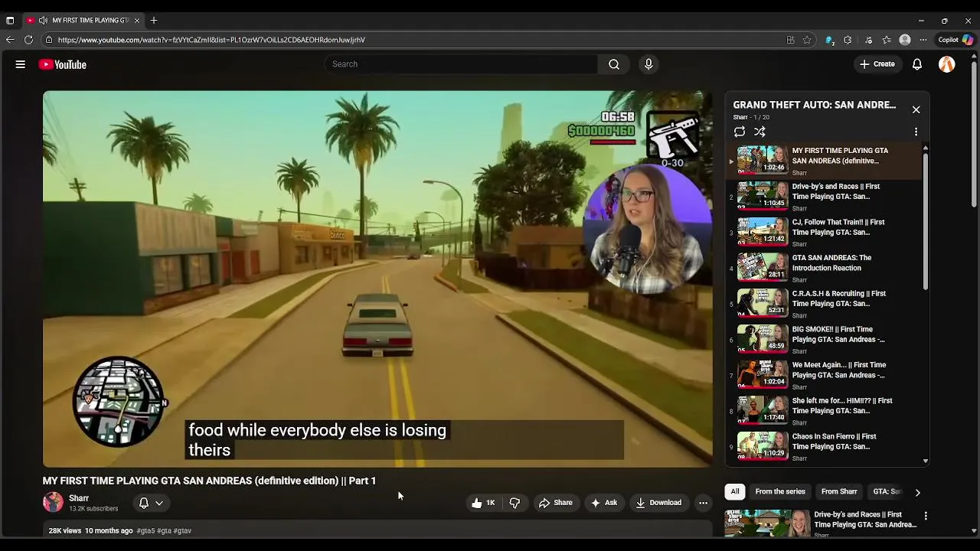
Task: Open the Copilot sidebar
Action: click(x=955, y=40)
